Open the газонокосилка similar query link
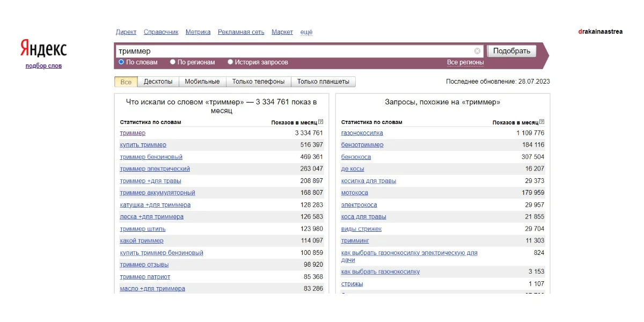 [x=362, y=133]
